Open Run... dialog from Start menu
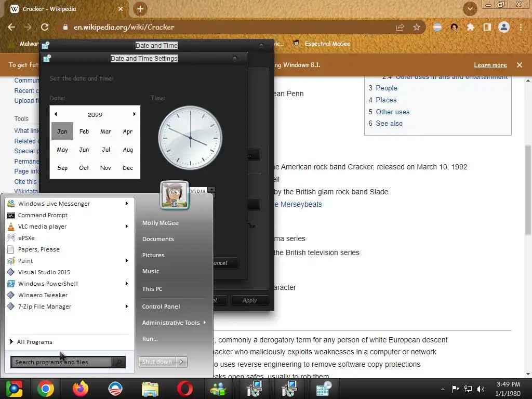 click(150, 339)
